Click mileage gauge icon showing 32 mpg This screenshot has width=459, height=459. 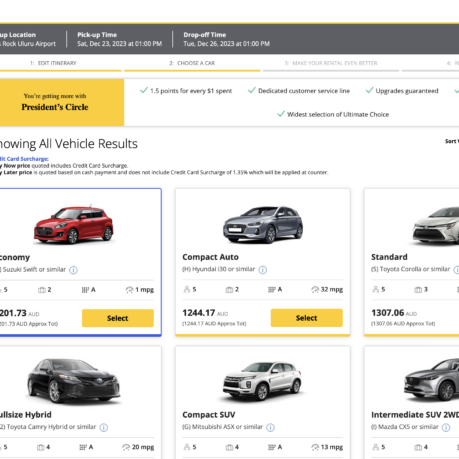315,289
